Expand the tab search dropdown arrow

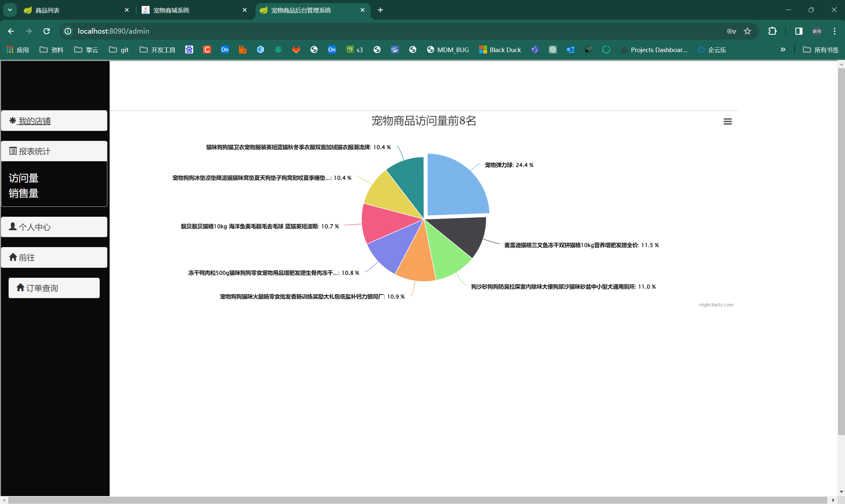coord(10,10)
